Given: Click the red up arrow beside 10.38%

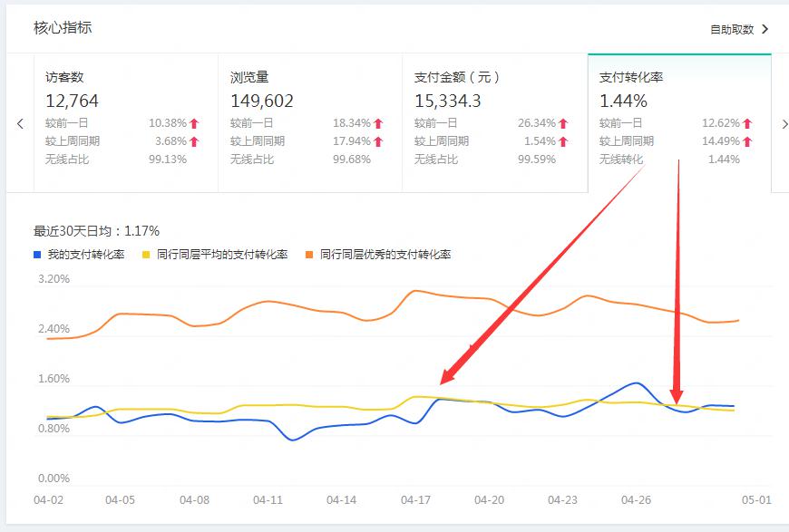Looking at the screenshot, I should 194,121.
